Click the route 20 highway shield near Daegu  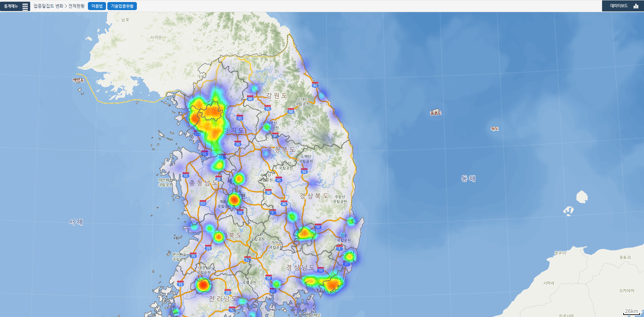pyautogui.click(x=318, y=227)
